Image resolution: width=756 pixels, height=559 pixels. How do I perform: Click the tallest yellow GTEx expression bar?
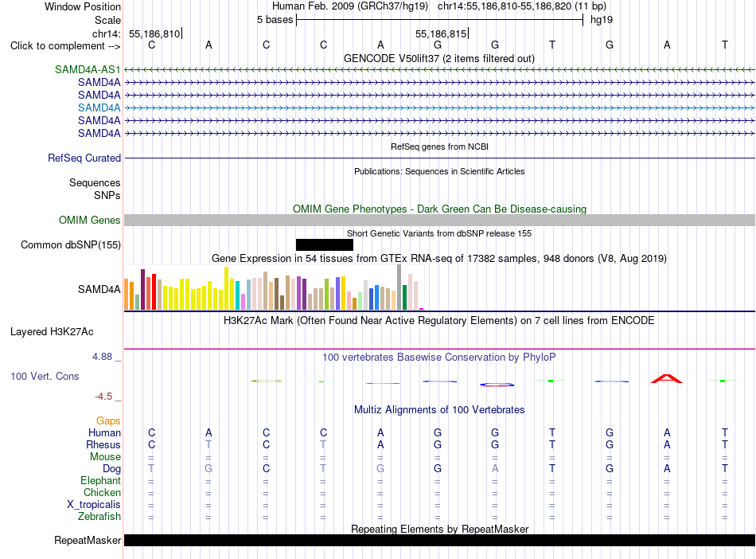click(x=227, y=288)
